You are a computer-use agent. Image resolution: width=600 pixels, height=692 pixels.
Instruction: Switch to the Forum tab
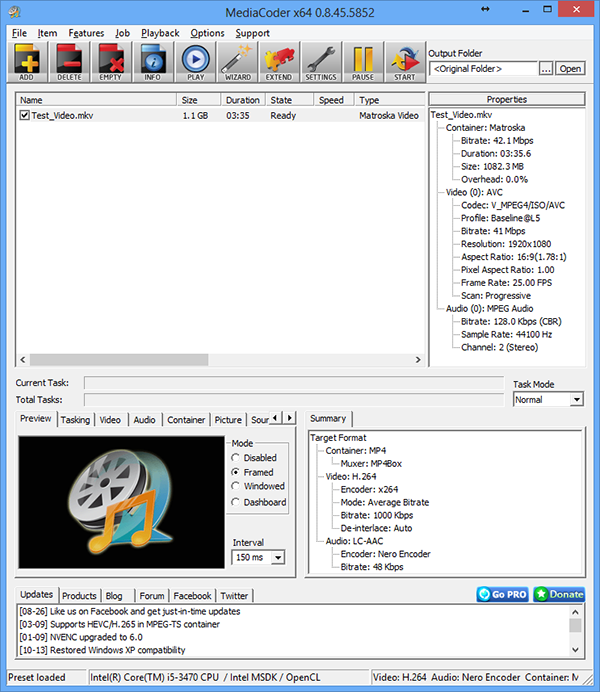(152, 596)
